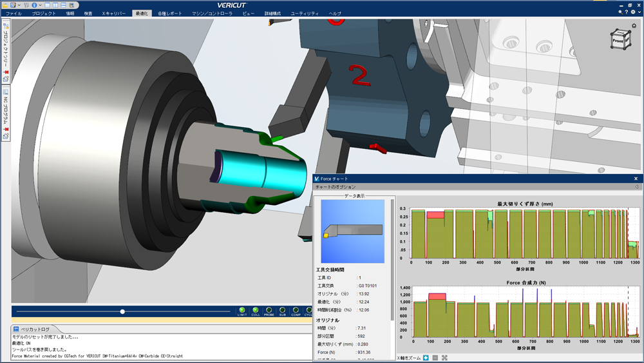Click the Force Material log line
644x363 pixels.
pos(97,356)
